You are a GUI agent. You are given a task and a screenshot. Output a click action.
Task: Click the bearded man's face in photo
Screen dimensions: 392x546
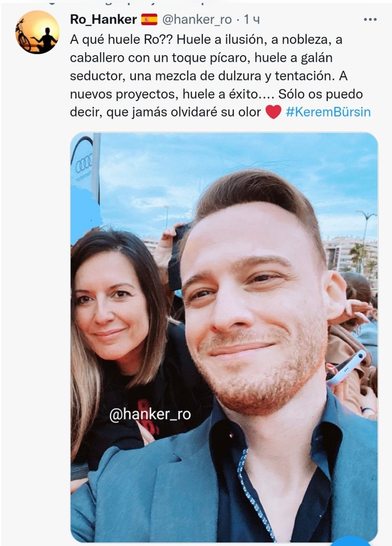click(x=252, y=308)
